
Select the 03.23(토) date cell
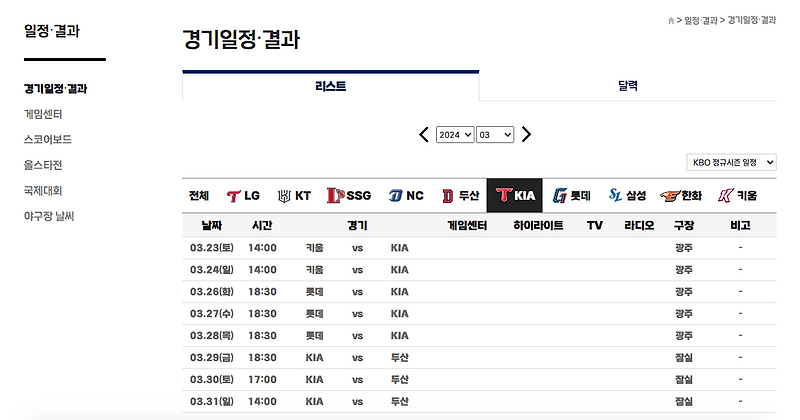coord(212,248)
